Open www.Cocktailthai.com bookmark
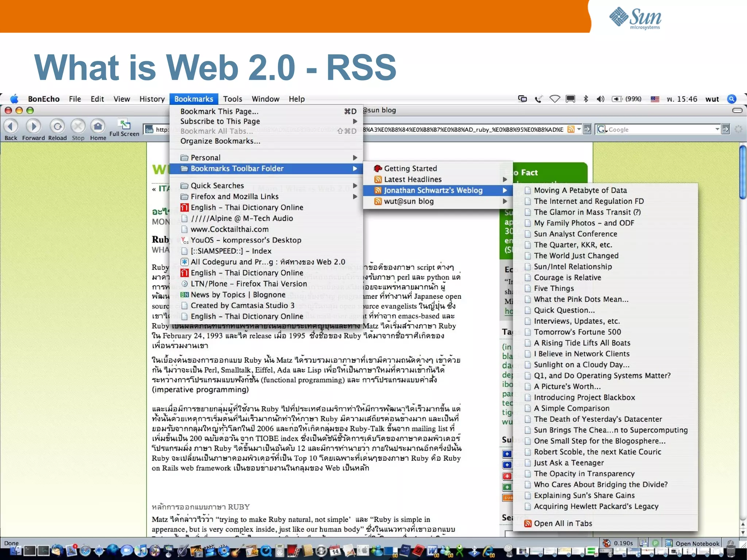747x560 pixels. (x=266, y=229)
